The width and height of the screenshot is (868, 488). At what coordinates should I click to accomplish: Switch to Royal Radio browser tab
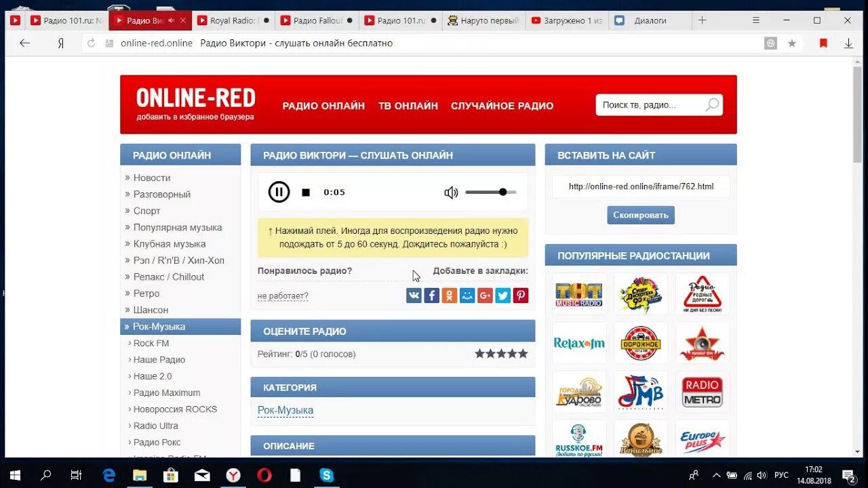[x=233, y=20]
